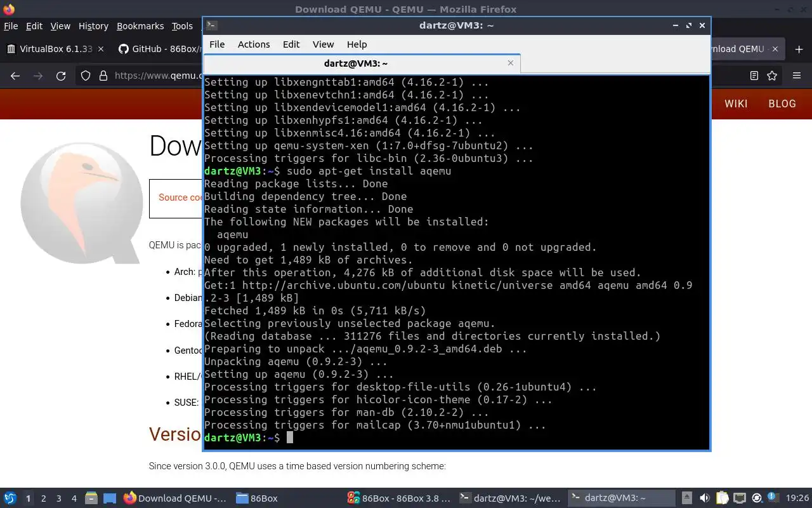
Task: Click show desktop icon in panel
Action: coord(110,498)
